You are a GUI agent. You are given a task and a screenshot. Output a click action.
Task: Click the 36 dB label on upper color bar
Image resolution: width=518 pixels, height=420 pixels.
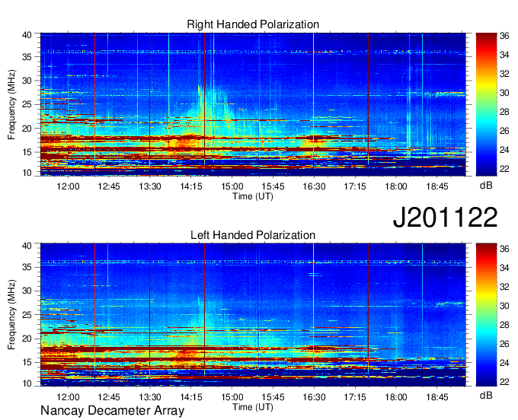pos(504,36)
